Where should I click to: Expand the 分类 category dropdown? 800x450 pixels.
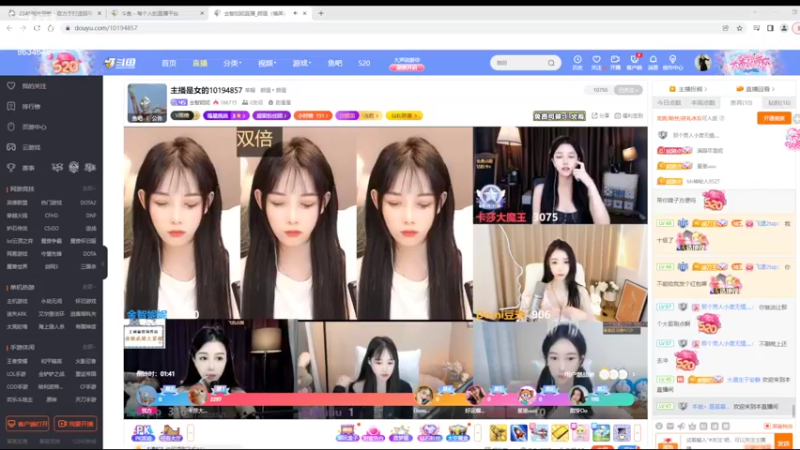(232, 63)
